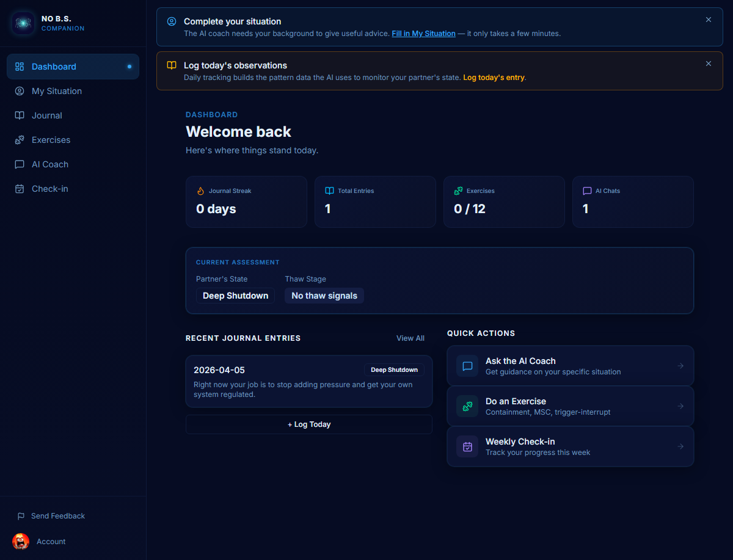Screen dimensions: 733x560
Task: Click the Send Feedback flag icon
Action: (21, 516)
